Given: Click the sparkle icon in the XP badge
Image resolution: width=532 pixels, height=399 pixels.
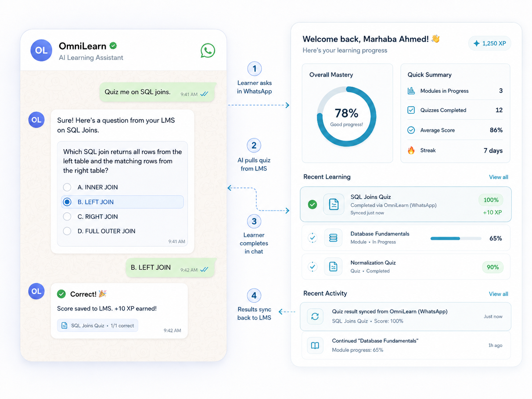Looking at the screenshot, I should click(x=477, y=43).
